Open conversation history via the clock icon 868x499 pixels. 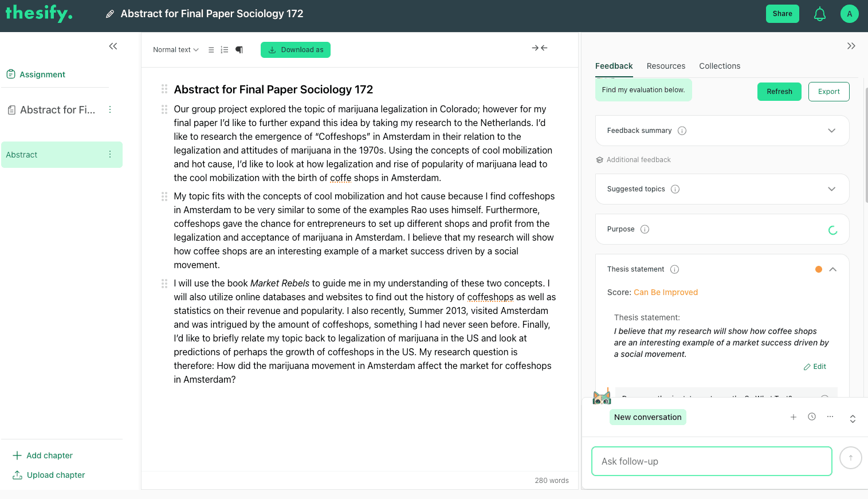coord(811,417)
